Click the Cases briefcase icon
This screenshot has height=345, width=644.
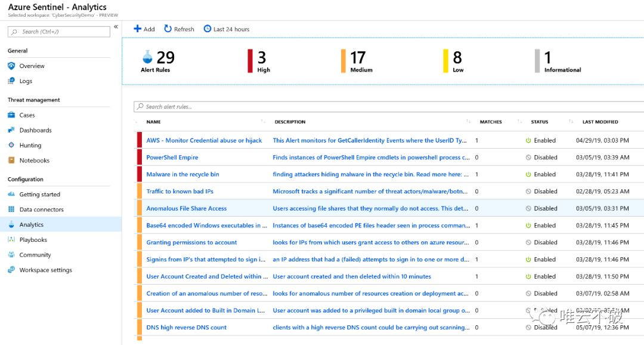(11, 115)
